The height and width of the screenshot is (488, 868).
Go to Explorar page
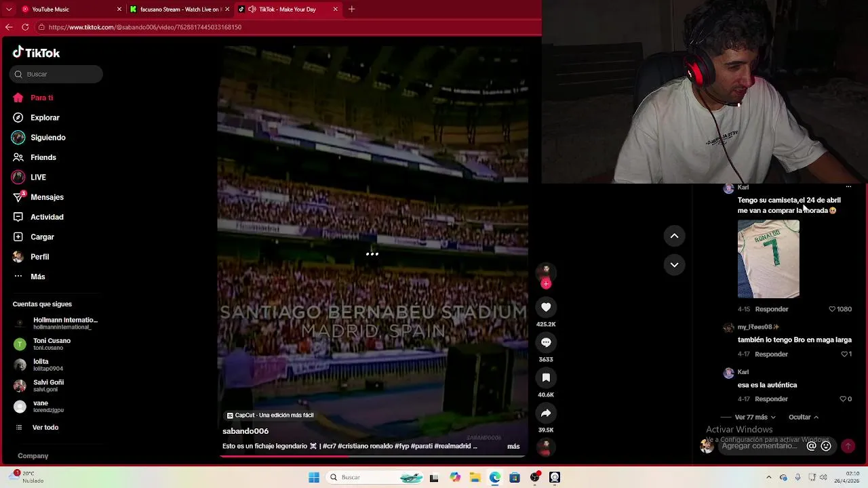pyautogui.click(x=45, y=118)
